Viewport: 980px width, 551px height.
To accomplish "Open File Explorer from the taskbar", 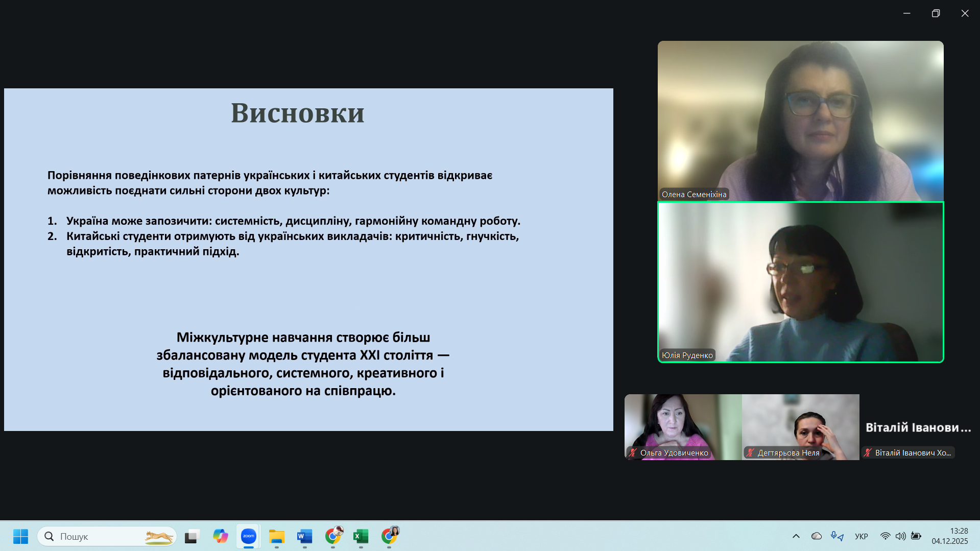I will tap(277, 536).
